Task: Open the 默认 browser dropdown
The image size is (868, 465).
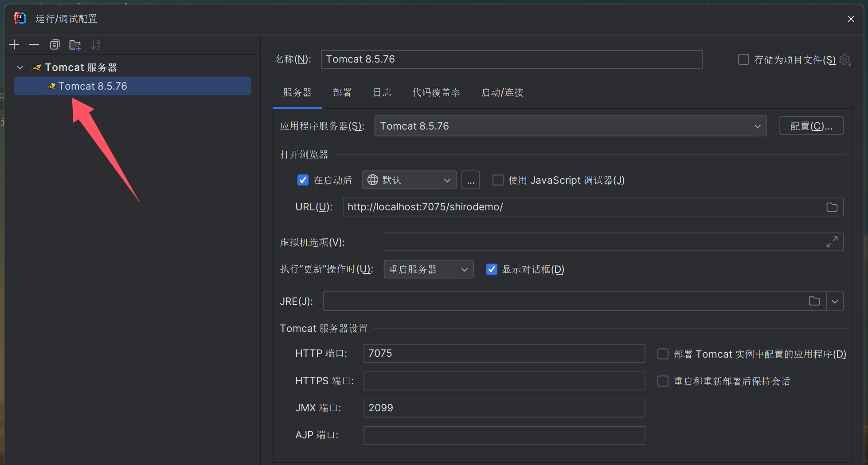Action: pos(409,180)
